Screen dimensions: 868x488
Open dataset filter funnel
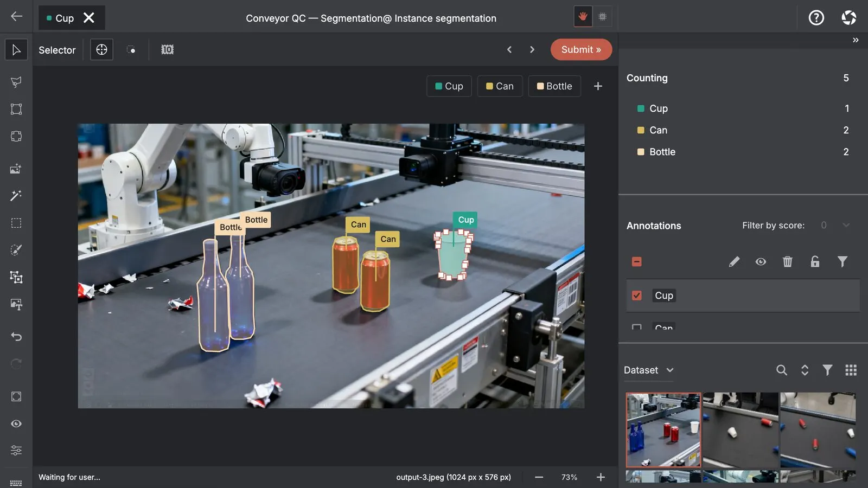click(x=827, y=370)
